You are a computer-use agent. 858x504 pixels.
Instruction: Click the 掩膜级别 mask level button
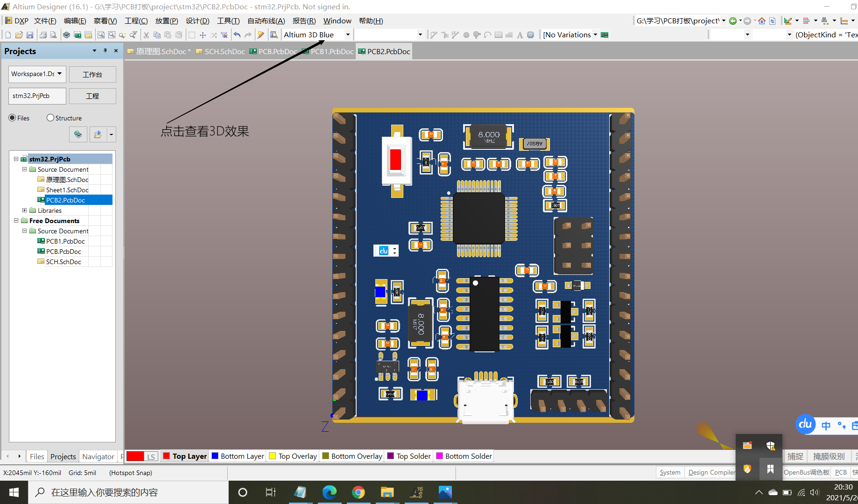[x=829, y=456]
